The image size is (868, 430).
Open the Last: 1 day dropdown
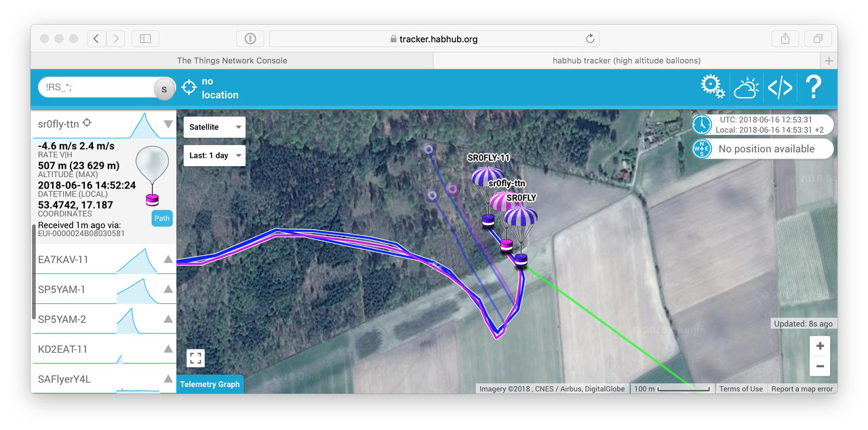(214, 155)
